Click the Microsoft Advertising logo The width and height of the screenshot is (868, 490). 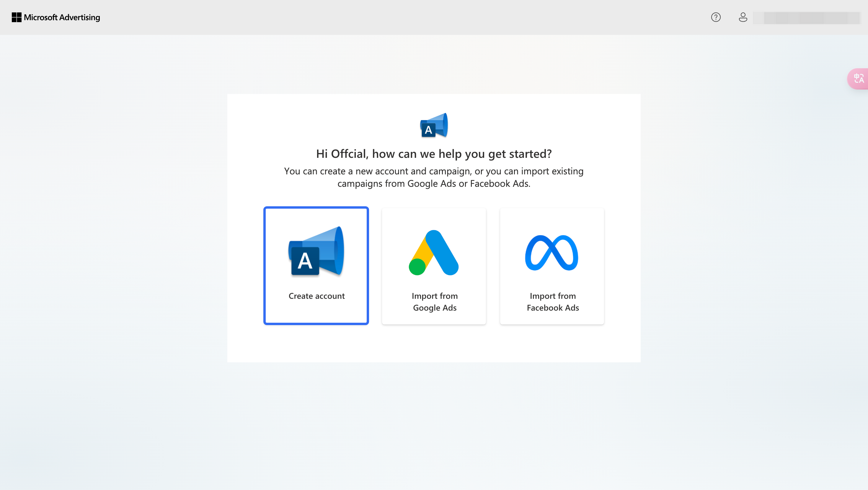(x=56, y=17)
